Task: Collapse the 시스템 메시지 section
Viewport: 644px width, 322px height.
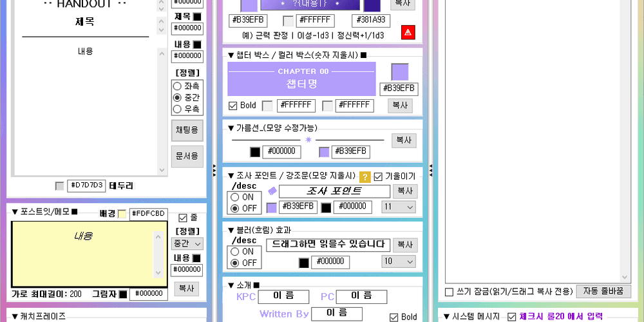Action: (x=448, y=317)
